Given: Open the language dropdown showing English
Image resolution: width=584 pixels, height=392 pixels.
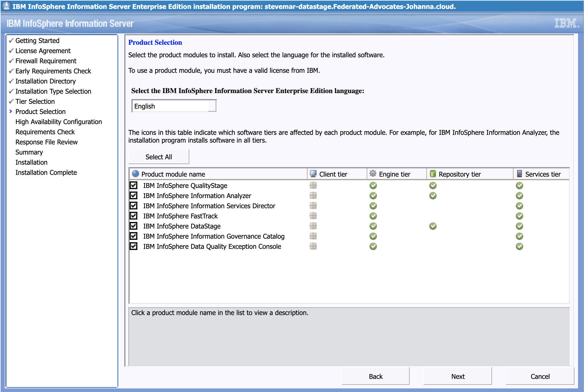Looking at the screenshot, I should 174,106.
